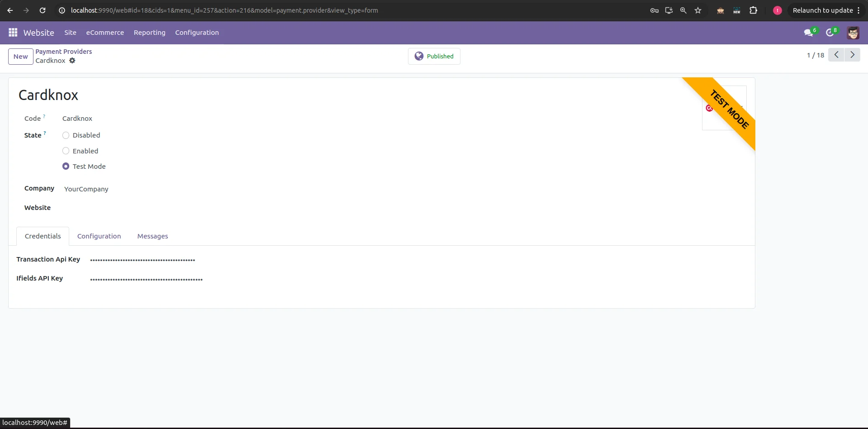View site information icon in address bar
The image size is (868, 429).
point(62,10)
